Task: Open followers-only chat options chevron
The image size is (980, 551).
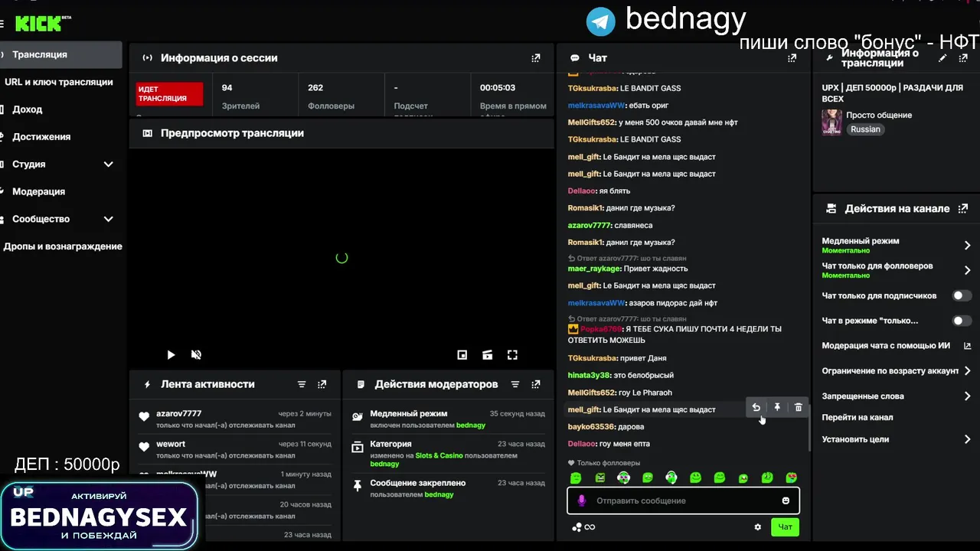Action: [967, 270]
